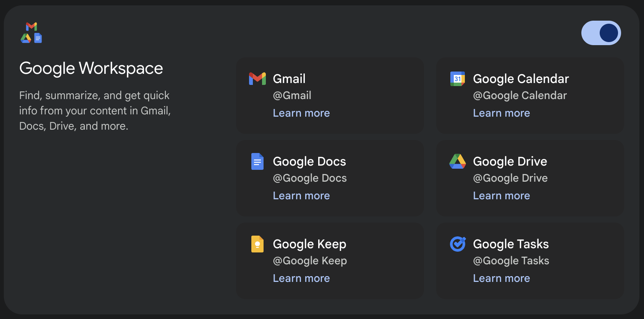644x319 pixels.
Task: Click the Google Calendar card title
Action: click(x=521, y=79)
